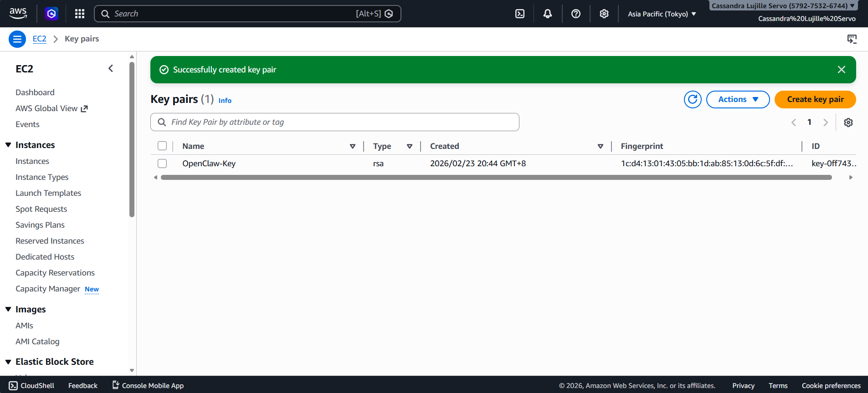This screenshot has width=868, height=393.
Task: Open table preferences gear icon
Action: click(848, 122)
